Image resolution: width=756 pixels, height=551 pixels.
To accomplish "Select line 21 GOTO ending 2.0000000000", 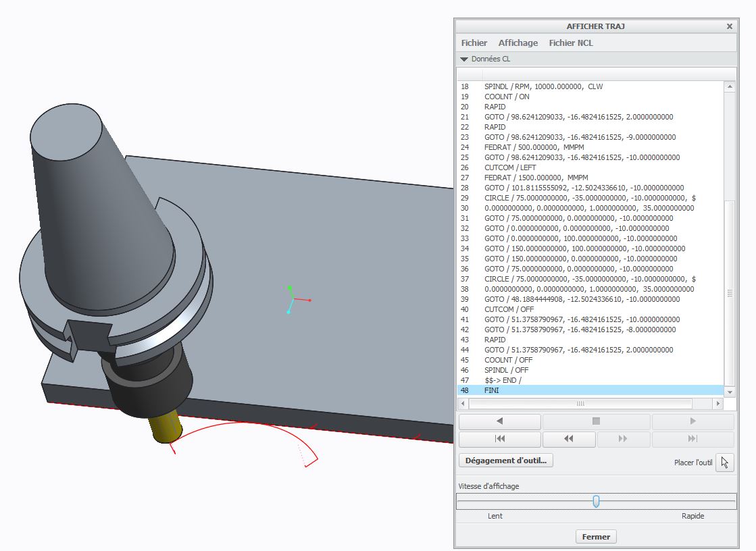I will pos(590,117).
